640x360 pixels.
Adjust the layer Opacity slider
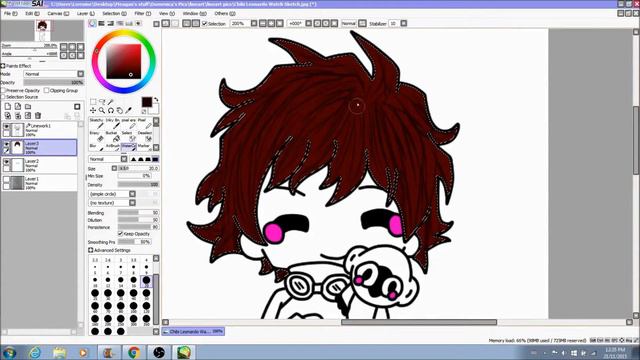coord(53,82)
